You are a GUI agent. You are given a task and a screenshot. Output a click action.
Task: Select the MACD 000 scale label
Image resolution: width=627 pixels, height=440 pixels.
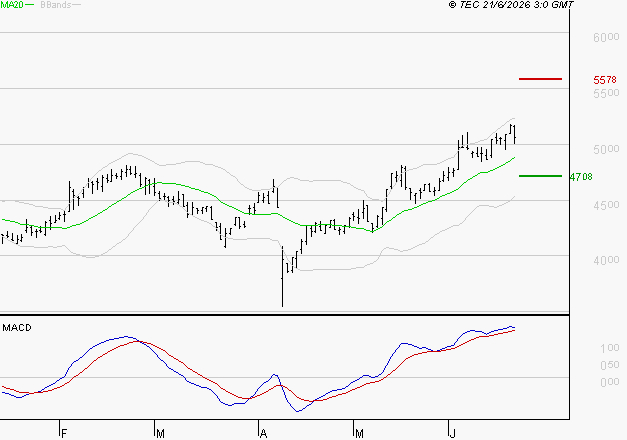click(610, 382)
